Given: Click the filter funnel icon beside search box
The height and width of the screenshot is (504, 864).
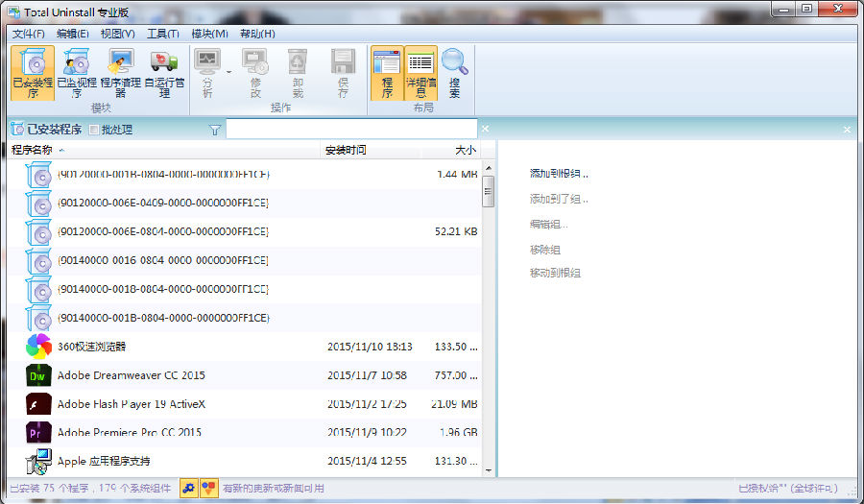Looking at the screenshot, I should click(215, 130).
